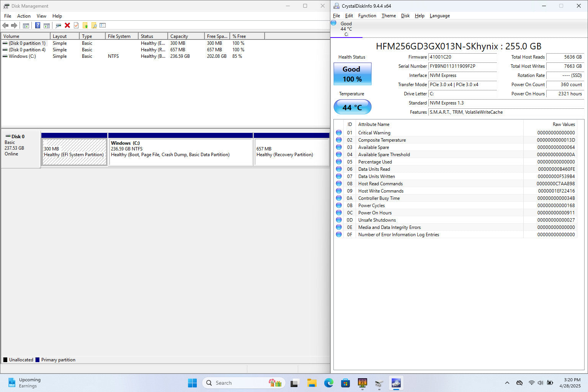Click the status circle beside Unsafe Shutdowns

[339, 220]
